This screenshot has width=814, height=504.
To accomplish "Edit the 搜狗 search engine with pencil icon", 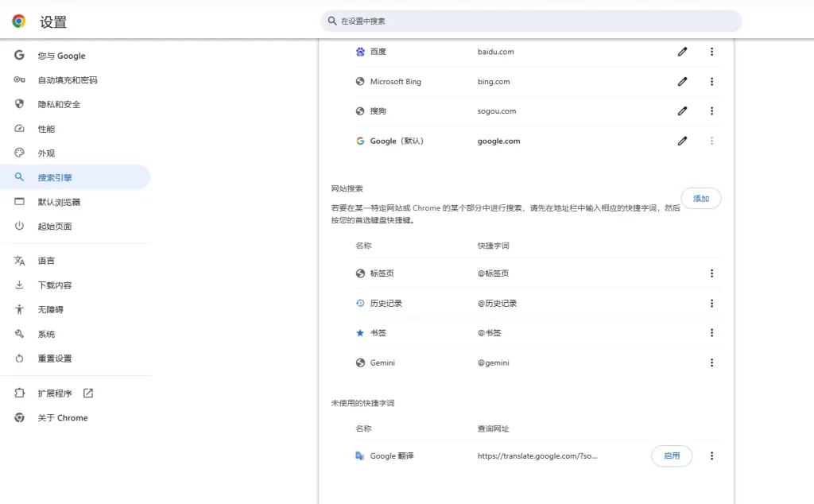I will [x=682, y=111].
